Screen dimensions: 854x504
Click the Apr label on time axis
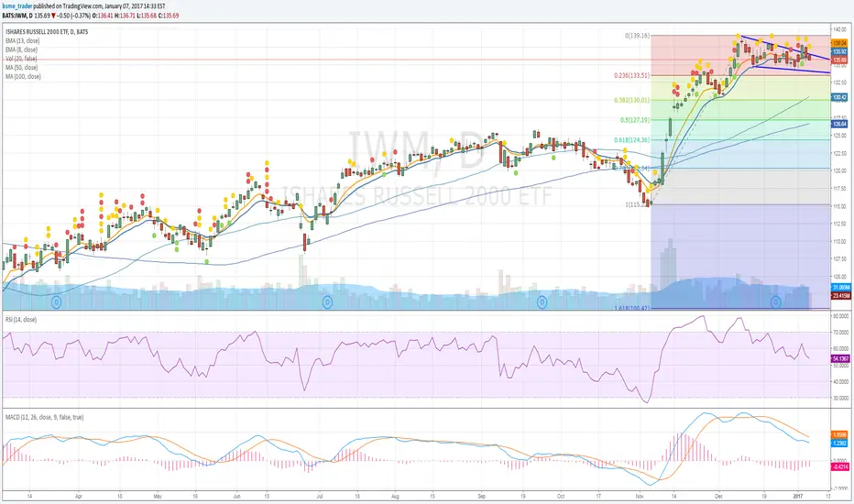(79, 497)
